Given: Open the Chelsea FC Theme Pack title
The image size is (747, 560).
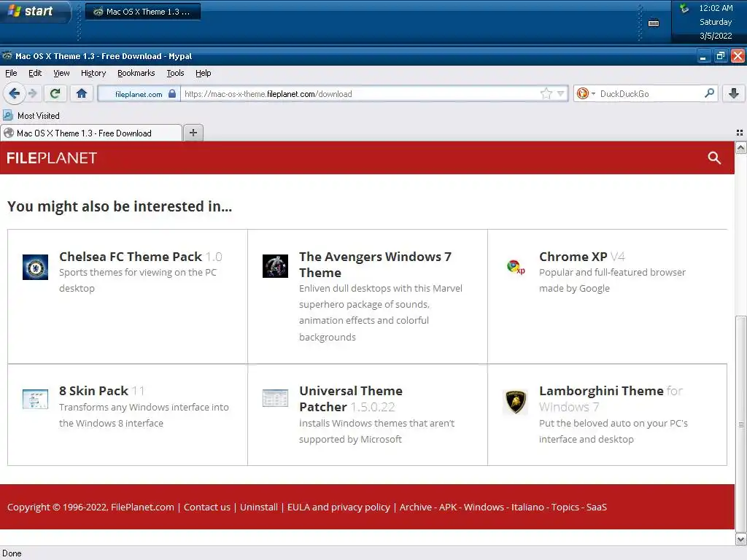Looking at the screenshot, I should 131,257.
